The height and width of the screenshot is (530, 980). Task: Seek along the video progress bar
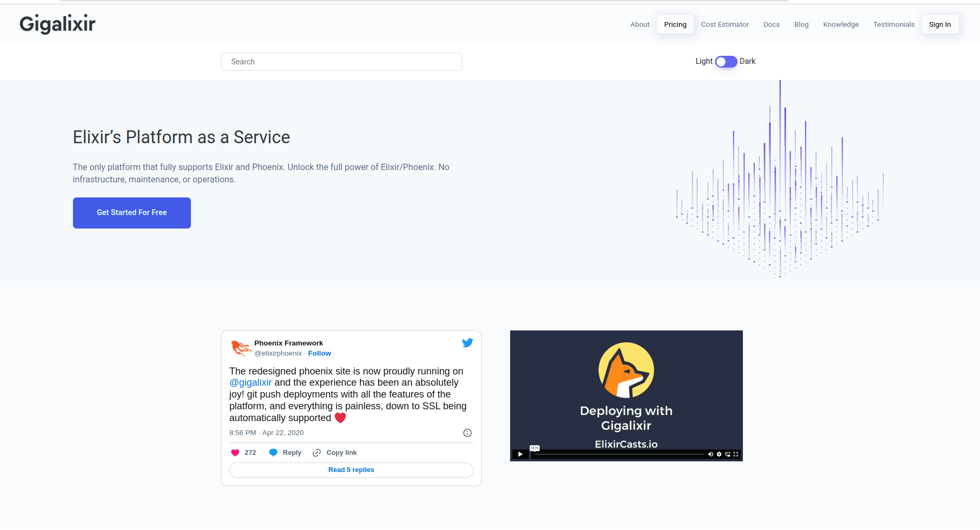[617, 454]
